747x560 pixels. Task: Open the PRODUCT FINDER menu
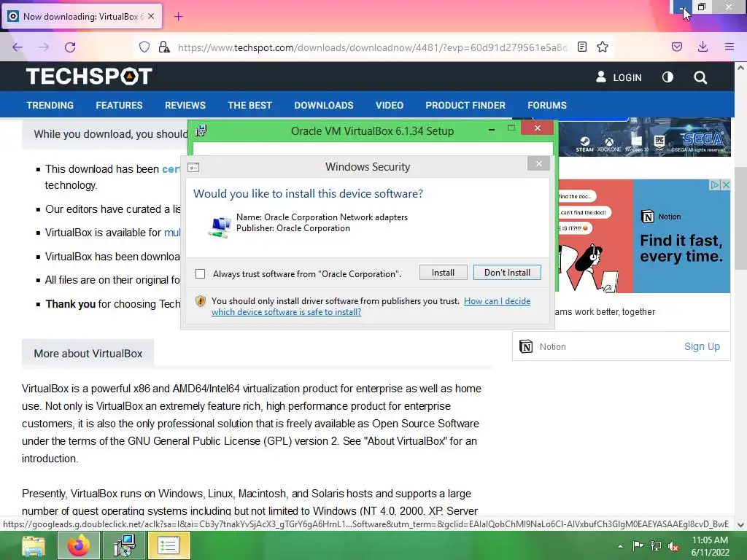(465, 105)
